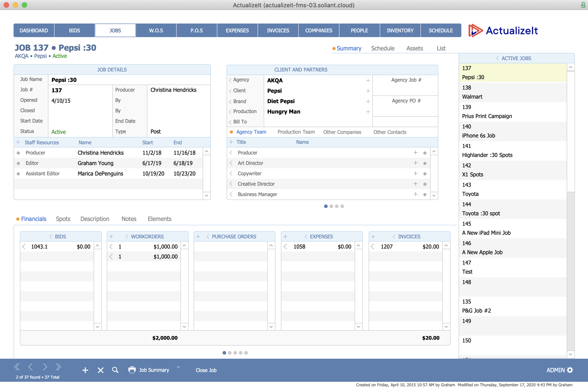The image size is (588, 389).
Task: Toggle dot on Creative Director row
Action: coord(425,184)
